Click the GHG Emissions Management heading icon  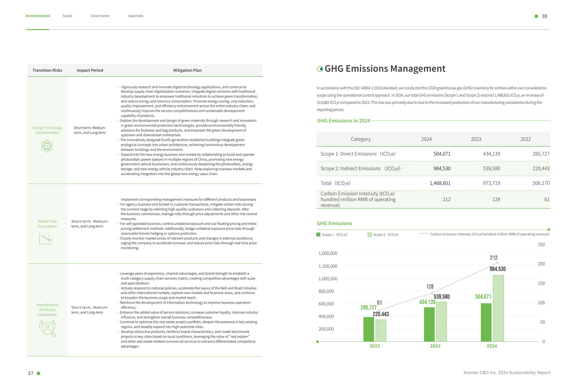320,69
